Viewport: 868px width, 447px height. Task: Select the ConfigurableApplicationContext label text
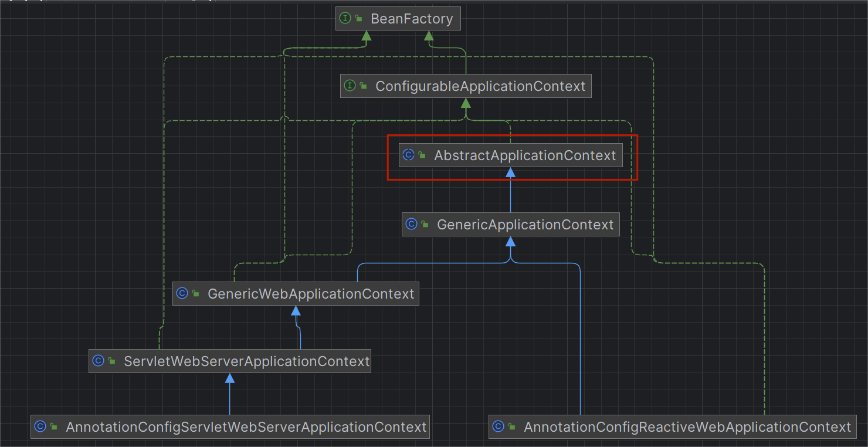(480, 86)
